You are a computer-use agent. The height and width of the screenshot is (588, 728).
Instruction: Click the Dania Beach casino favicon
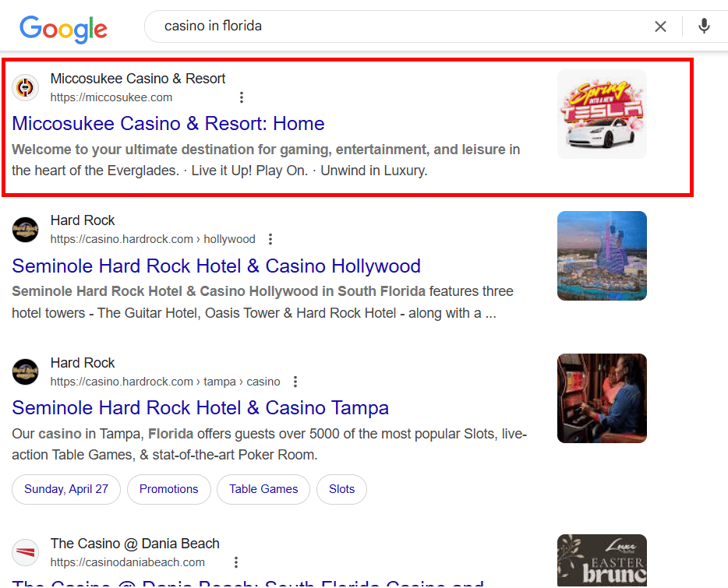(26, 552)
